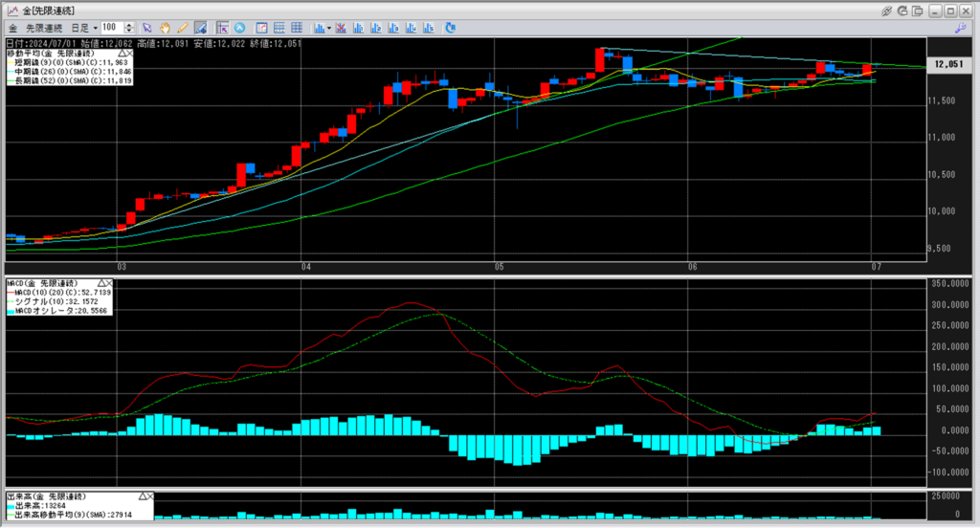
Task: Activate the hand pan tool
Action: pyautogui.click(x=165, y=28)
